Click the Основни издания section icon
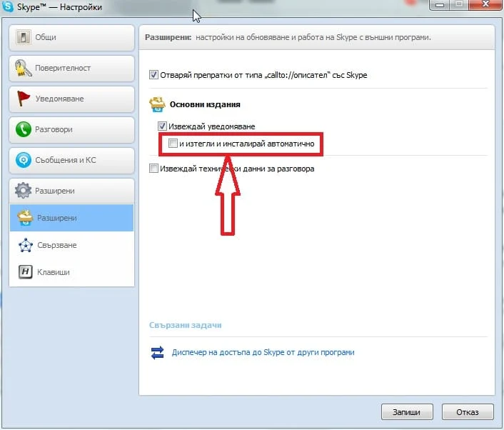This screenshot has width=504, height=430. (158, 104)
